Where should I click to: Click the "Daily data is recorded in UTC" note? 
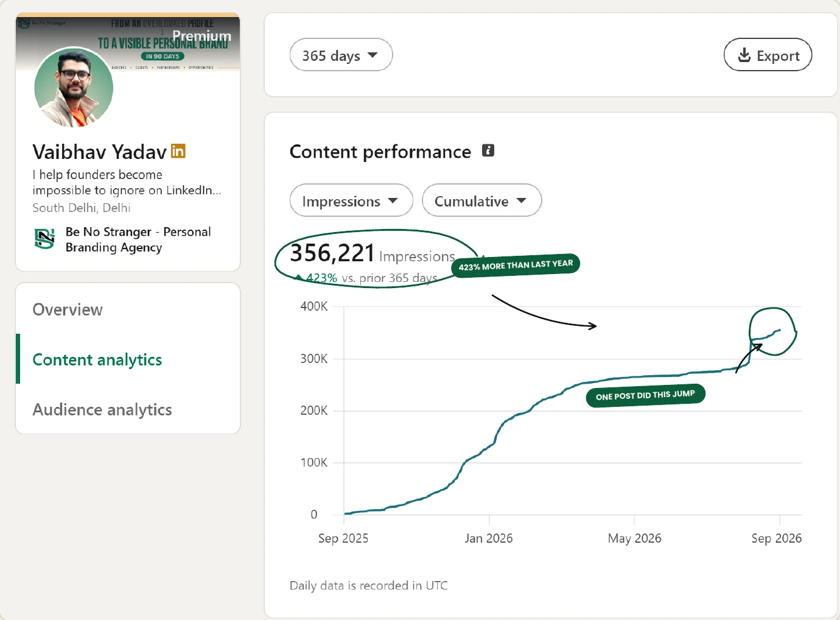coord(369,586)
